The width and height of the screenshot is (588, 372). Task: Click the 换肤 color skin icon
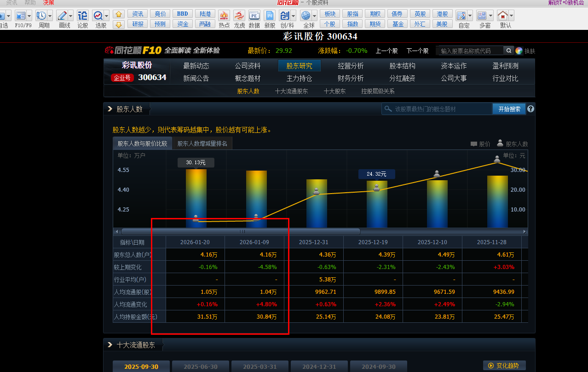pos(519,51)
